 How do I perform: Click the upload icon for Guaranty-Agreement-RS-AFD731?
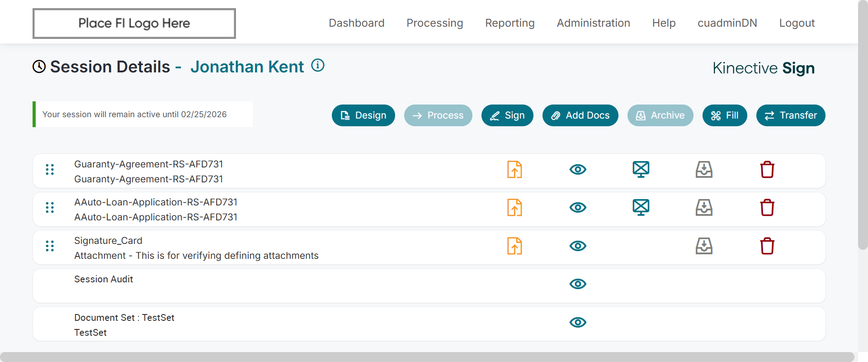[x=514, y=170]
